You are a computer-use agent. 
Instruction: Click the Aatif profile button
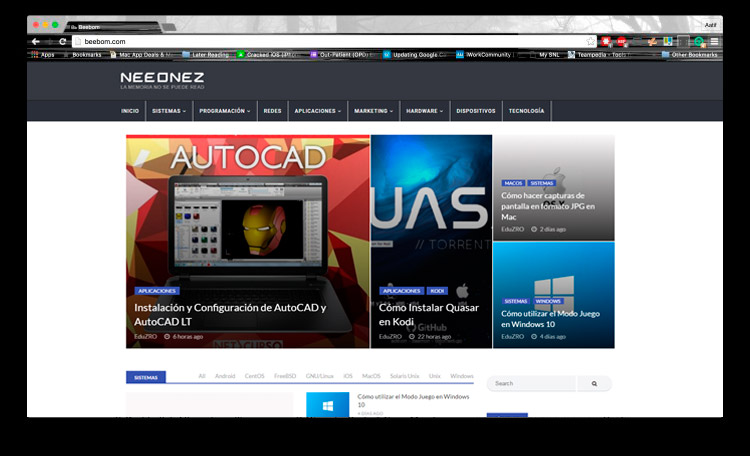(710, 25)
